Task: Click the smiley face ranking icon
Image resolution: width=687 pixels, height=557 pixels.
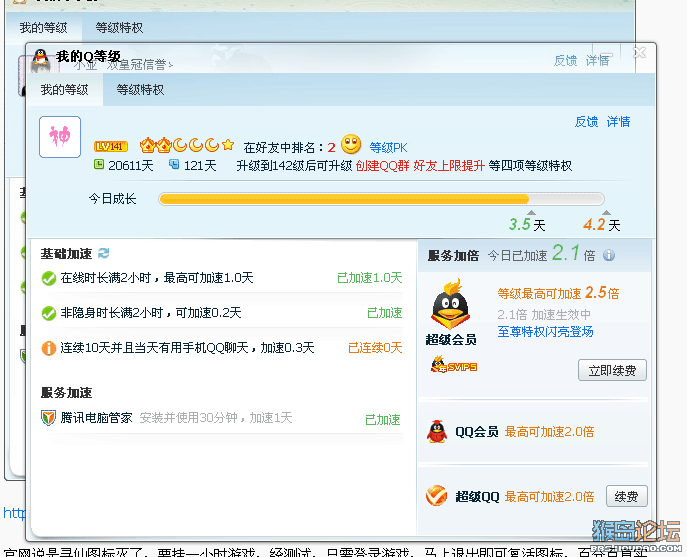Action: click(351, 144)
